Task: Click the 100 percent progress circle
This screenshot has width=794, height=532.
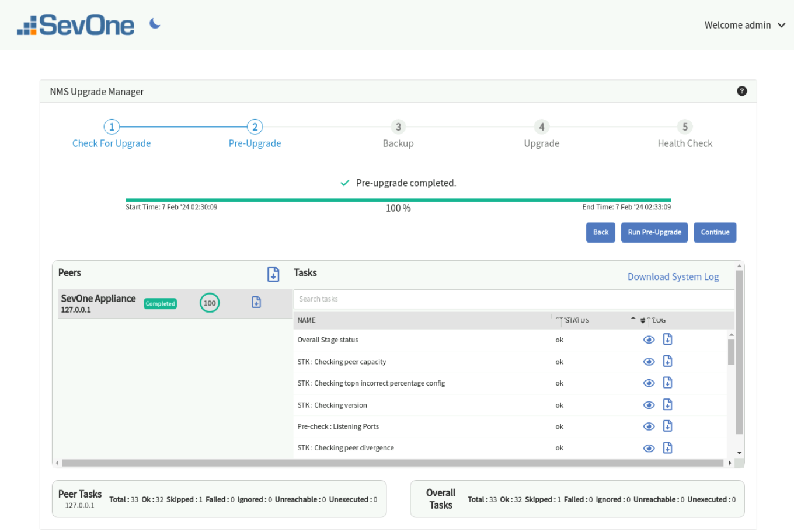Action: (x=210, y=303)
